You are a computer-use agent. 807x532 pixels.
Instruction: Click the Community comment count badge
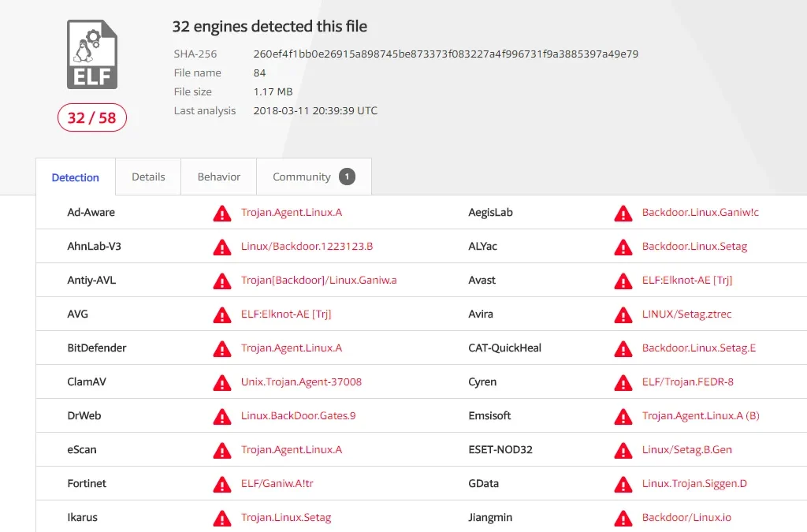click(x=347, y=177)
